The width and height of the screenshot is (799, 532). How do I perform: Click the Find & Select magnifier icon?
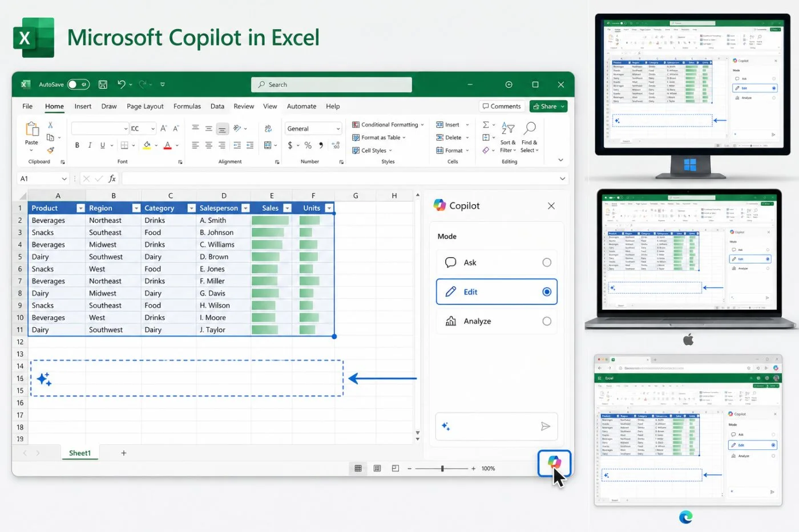click(530, 129)
